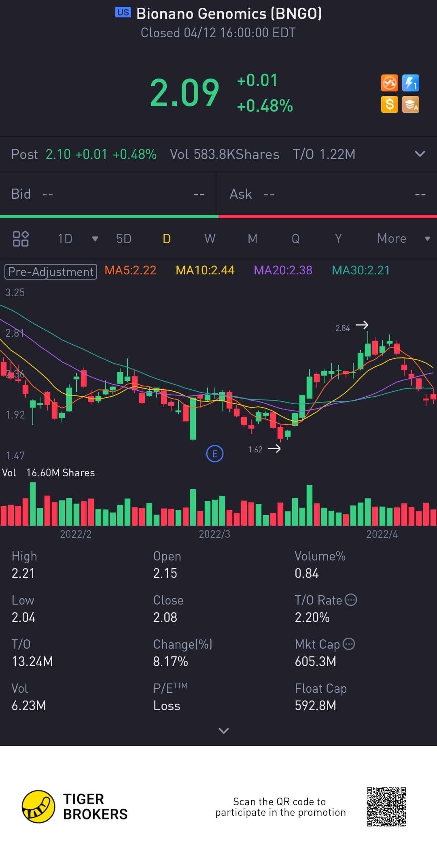Tap the Bid price row
The image size is (437, 868).
click(108, 194)
